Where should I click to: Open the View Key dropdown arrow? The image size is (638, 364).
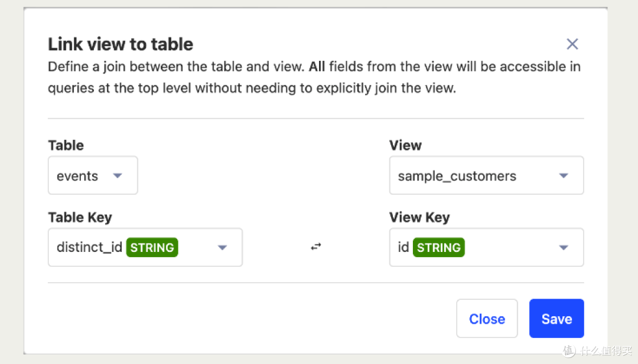pyautogui.click(x=564, y=247)
